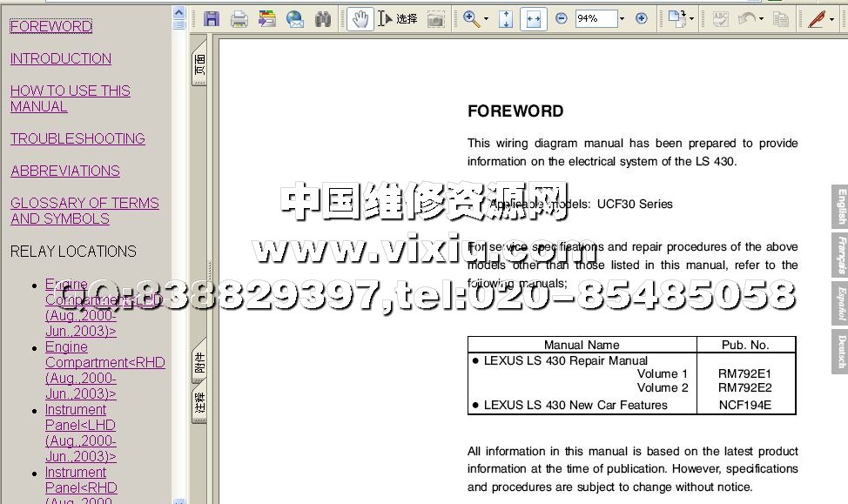Open GLOSSARY OF TERMS AND SYMBOLS link
848x504 pixels.
tap(84, 211)
